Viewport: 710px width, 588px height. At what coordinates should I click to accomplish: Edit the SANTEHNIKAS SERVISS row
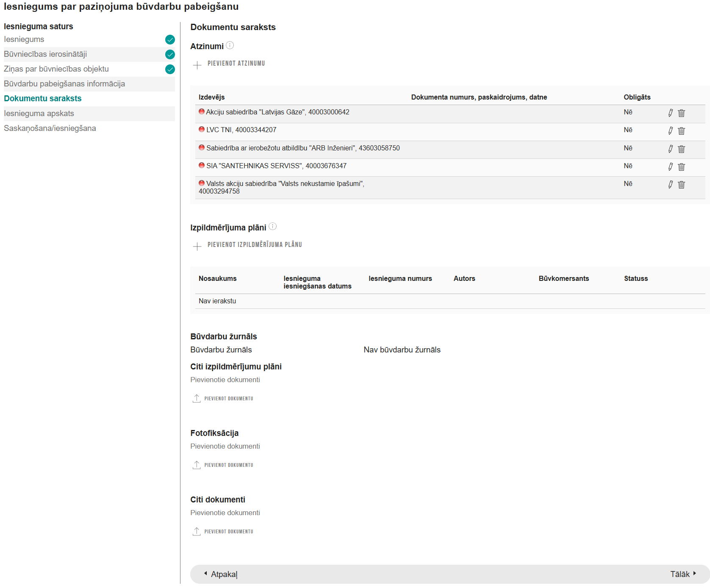671,167
